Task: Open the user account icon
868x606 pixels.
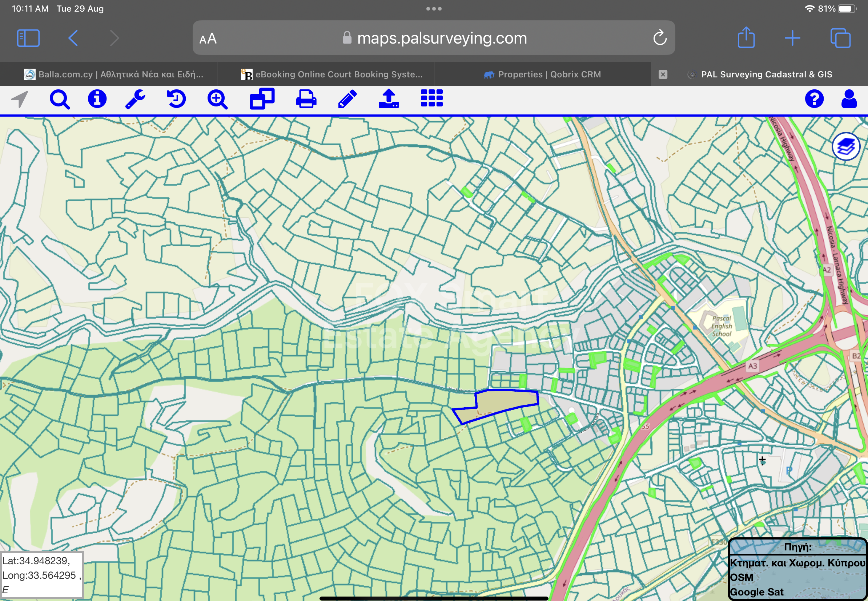Action: pyautogui.click(x=849, y=99)
